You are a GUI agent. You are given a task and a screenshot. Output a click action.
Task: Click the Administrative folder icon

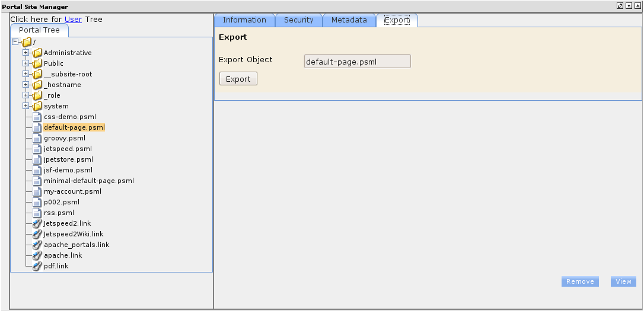(37, 53)
